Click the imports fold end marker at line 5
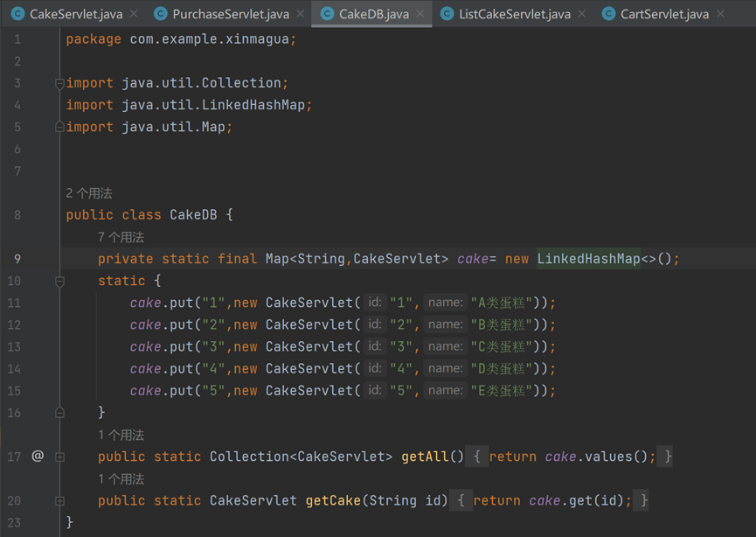Screen dimensions: 756x537 click(59, 127)
